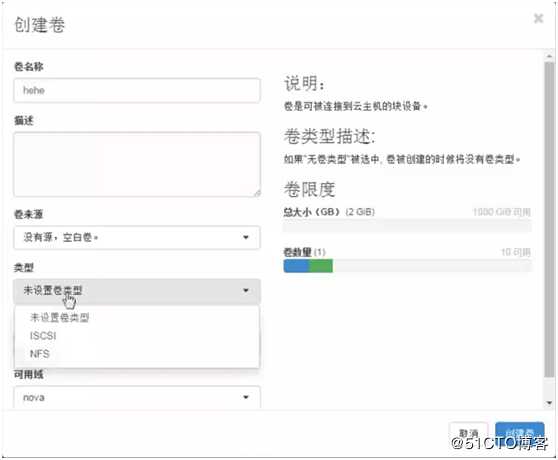The image size is (558, 460).
Task: Click the 1000 GiB 可用 text
Action: [x=502, y=212]
